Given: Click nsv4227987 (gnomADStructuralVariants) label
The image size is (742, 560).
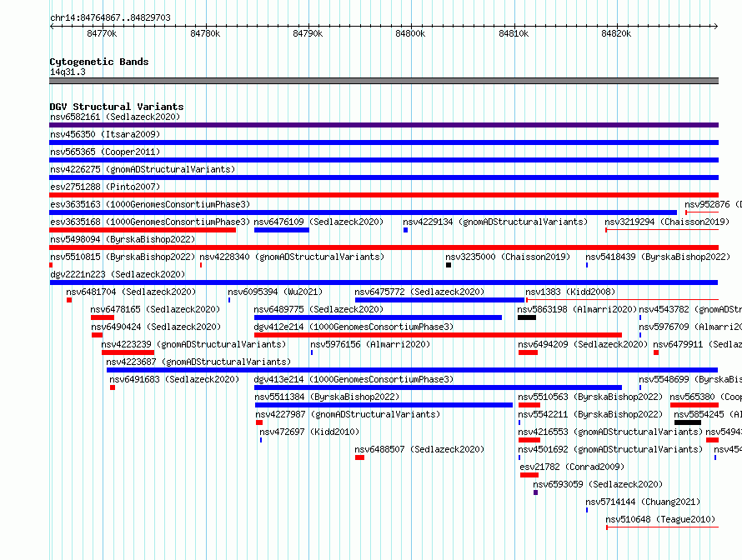Looking at the screenshot, I should (x=348, y=414).
